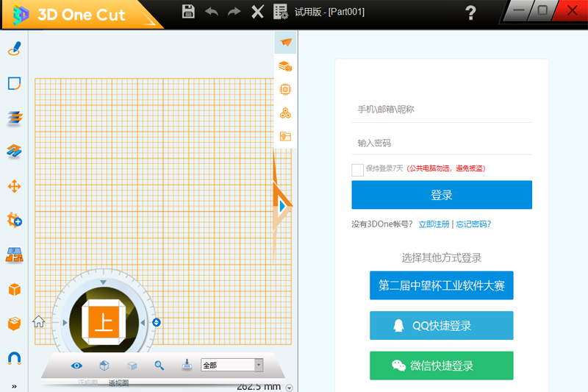Click the blue 登录 login button
Screen dimensions: 588x392
point(441,195)
